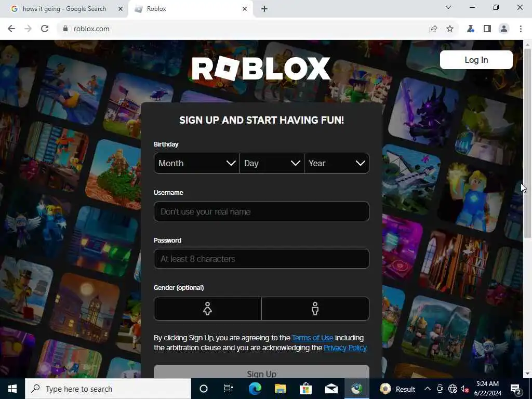Click the taskbar search box
This screenshot has height=399, width=532.
[108, 389]
